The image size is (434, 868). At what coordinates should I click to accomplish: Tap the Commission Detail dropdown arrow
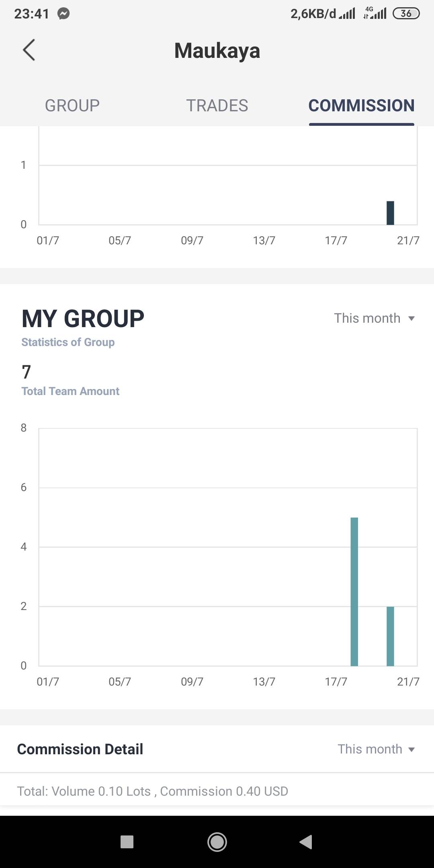point(411,749)
